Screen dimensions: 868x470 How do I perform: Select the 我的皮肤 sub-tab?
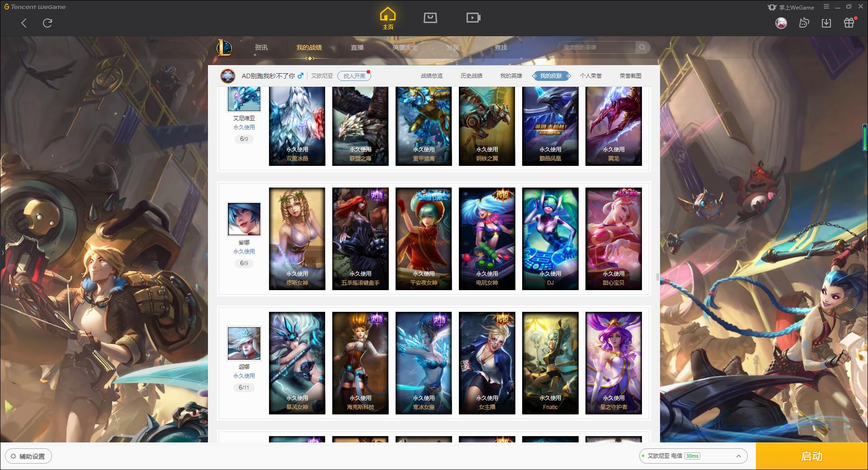[x=551, y=76]
